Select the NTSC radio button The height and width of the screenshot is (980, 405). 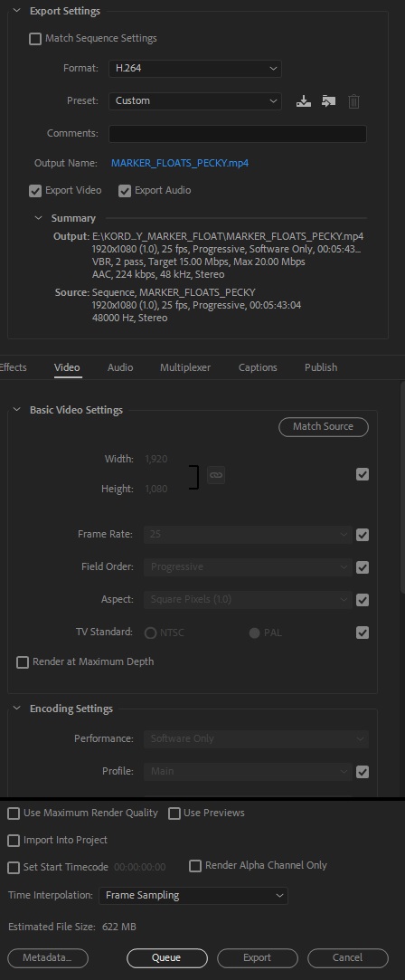[x=150, y=633]
